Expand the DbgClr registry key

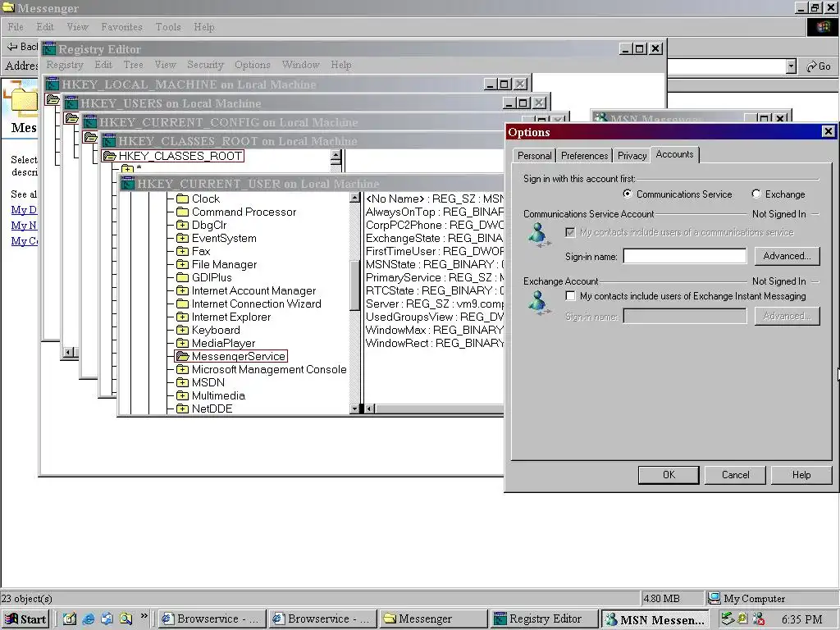[182, 225]
